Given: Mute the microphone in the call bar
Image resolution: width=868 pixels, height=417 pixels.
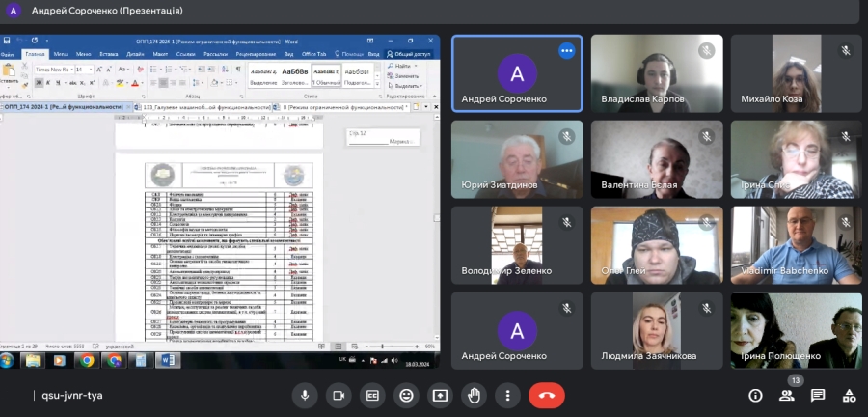Looking at the screenshot, I should click(x=305, y=395).
